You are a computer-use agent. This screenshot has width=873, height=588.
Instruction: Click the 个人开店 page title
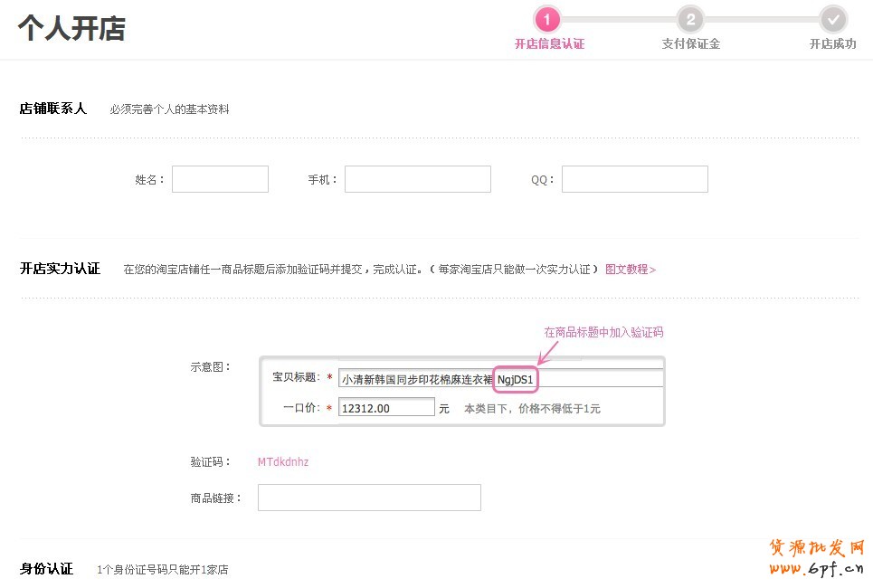coord(71,28)
